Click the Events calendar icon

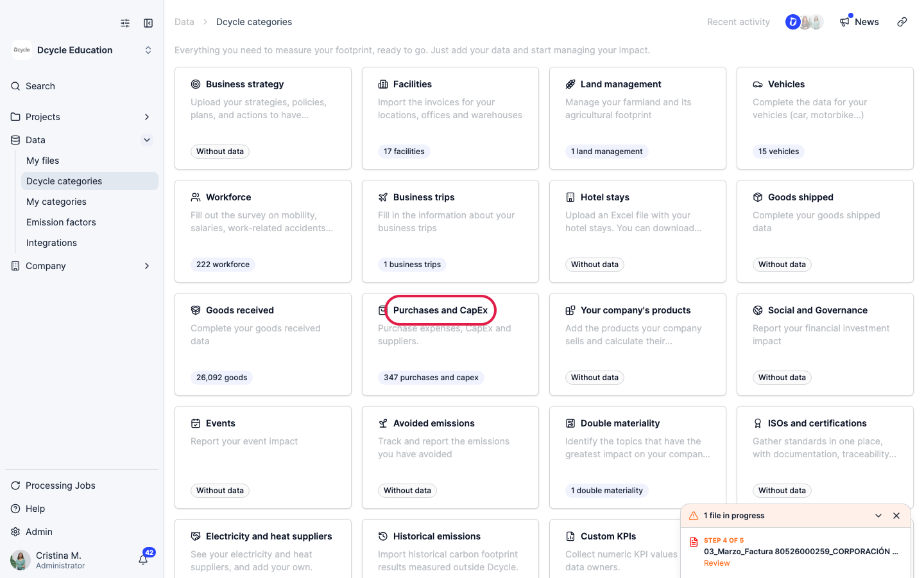point(196,423)
